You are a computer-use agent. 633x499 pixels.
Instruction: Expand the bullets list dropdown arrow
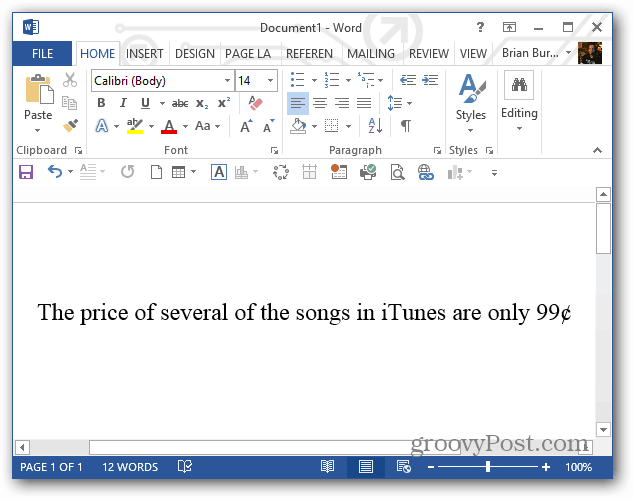[314, 80]
